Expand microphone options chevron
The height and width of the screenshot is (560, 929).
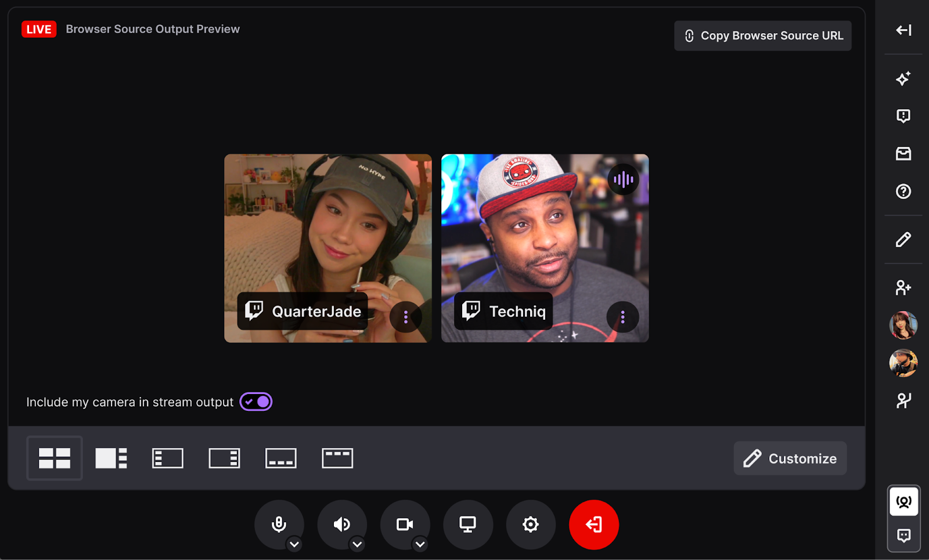point(294,544)
